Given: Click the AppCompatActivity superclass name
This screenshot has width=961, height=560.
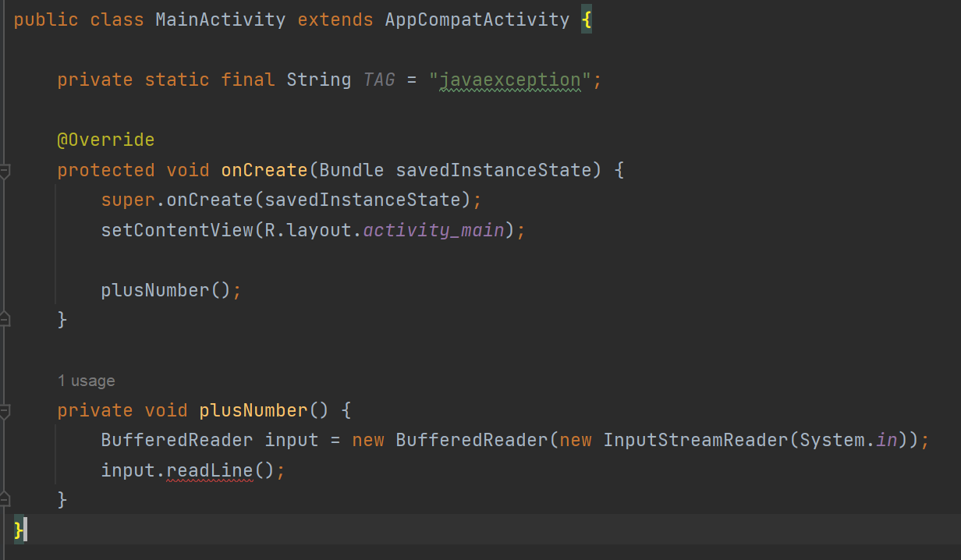Looking at the screenshot, I should tap(477, 19).
